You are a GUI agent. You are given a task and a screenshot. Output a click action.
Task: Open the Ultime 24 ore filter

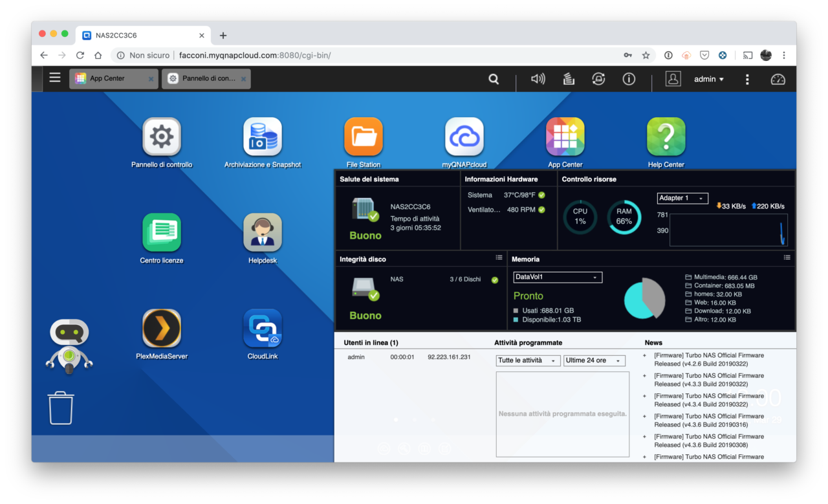[593, 360]
